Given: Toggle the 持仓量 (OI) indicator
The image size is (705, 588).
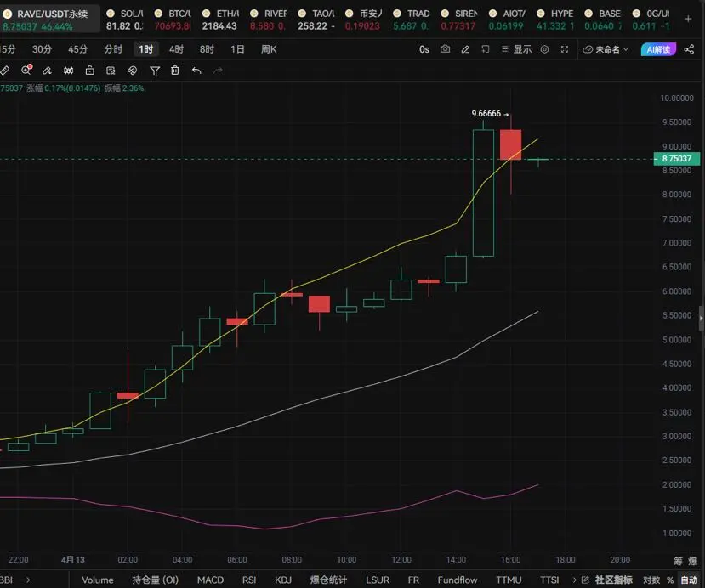Looking at the screenshot, I should tap(155, 580).
